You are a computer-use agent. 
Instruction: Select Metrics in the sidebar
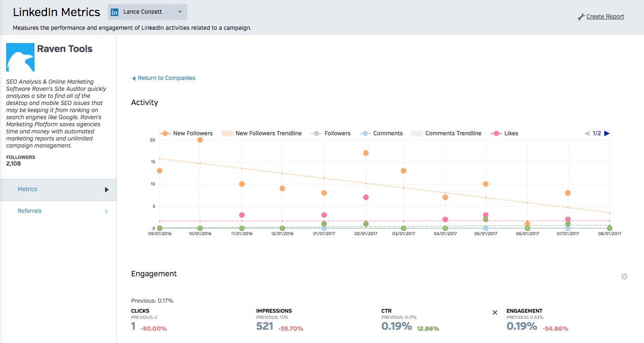click(x=27, y=189)
